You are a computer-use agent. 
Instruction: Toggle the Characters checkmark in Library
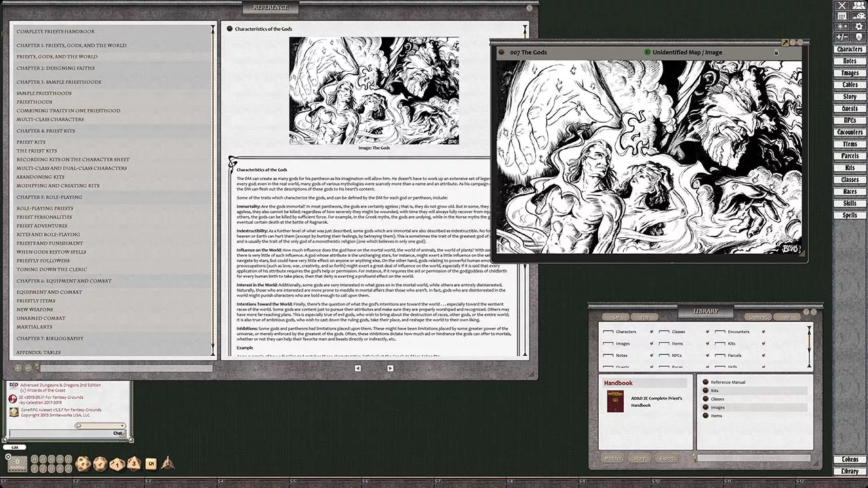click(652, 331)
